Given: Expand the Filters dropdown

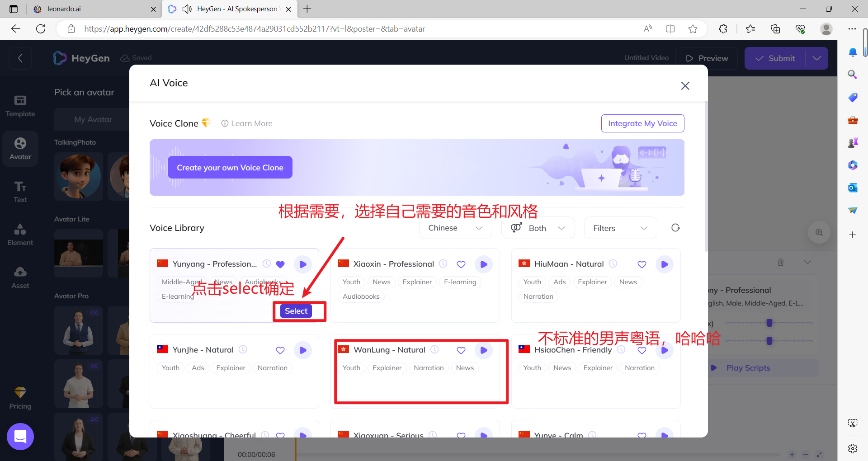Looking at the screenshot, I should pyautogui.click(x=620, y=228).
